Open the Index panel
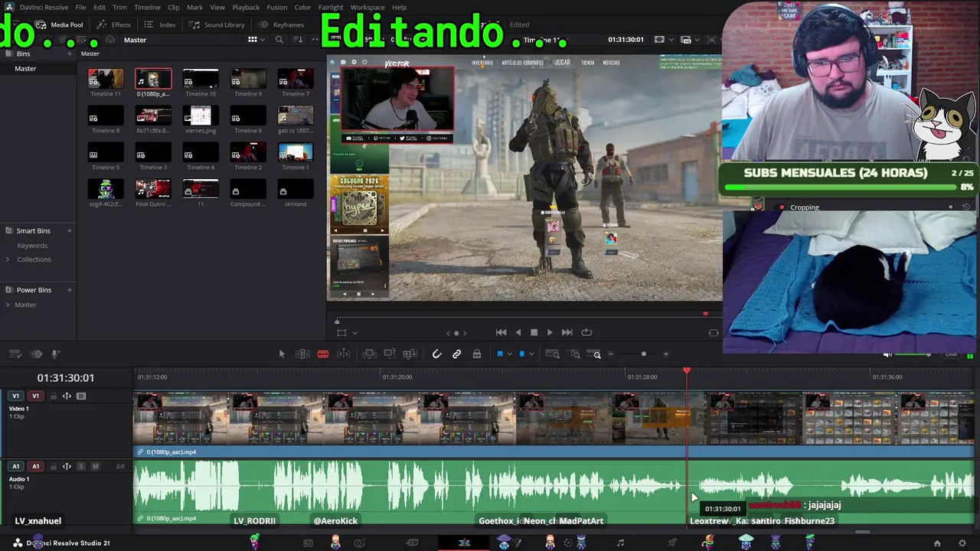Screen dimensions: 980x551 [x=160, y=24]
